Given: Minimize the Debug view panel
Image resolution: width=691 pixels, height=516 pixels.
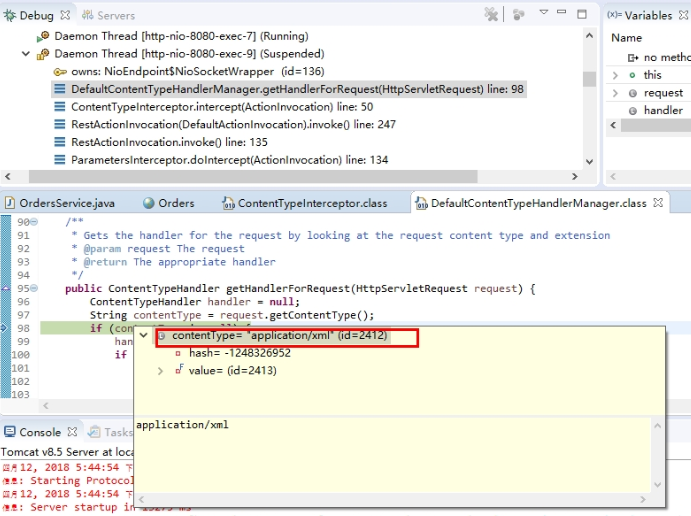Looking at the screenshot, I should [561, 12].
